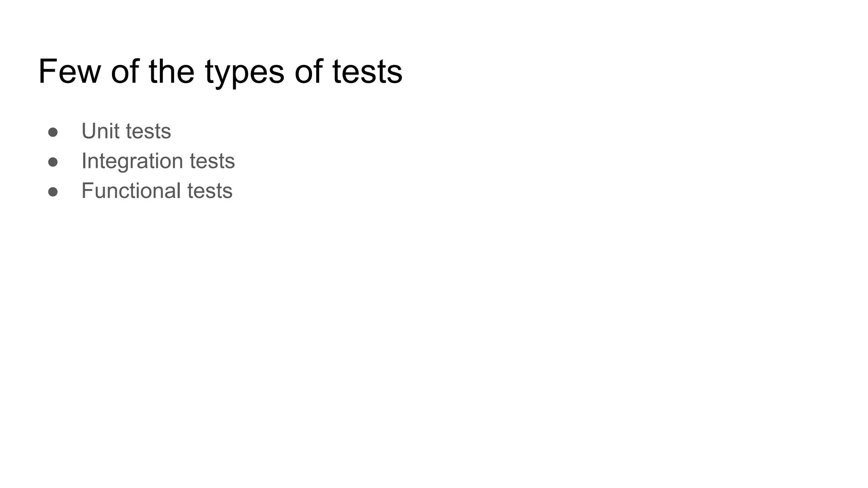868x488 pixels.
Task: Click "tests" in the Integration tests line
Action: pyautogui.click(x=212, y=161)
